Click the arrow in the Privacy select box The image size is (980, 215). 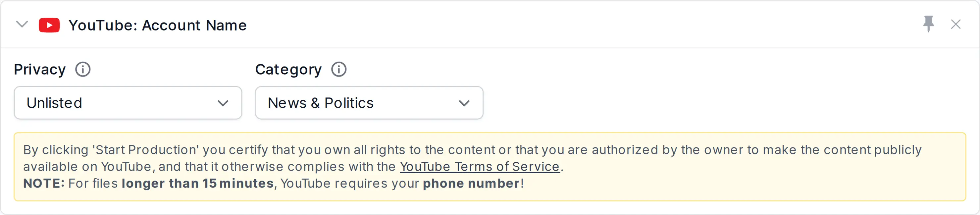(223, 103)
